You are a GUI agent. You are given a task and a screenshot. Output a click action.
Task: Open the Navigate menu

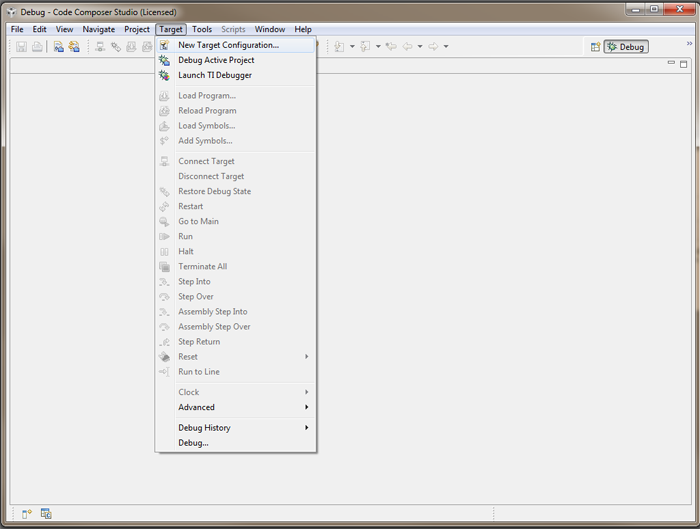click(x=99, y=29)
